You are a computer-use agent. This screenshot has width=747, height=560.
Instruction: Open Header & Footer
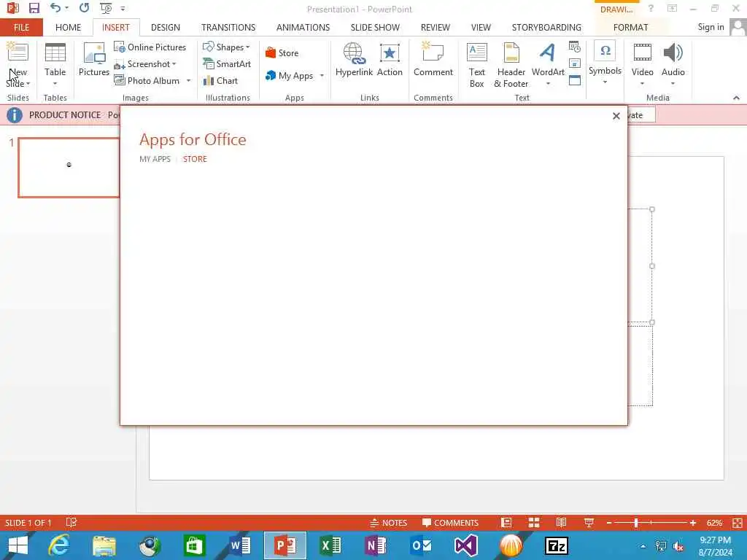pos(511,65)
